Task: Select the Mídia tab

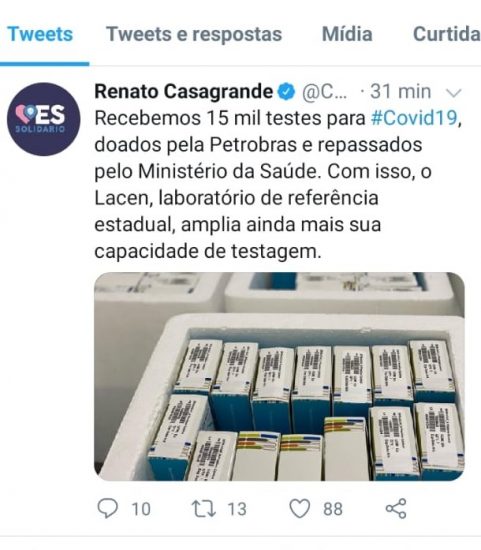Action: pyautogui.click(x=347, y=34)
